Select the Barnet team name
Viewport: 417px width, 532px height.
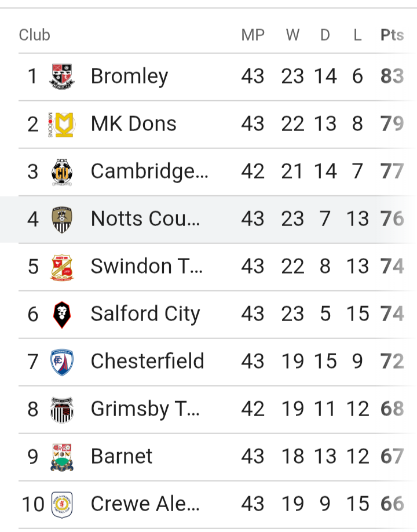(x=122, y=456)
